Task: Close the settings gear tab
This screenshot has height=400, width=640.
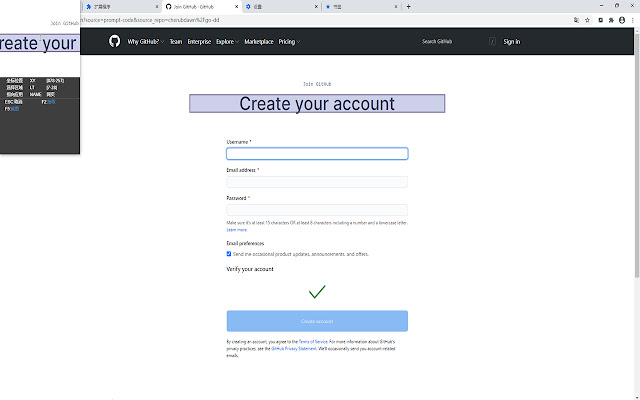Action: (316, 7)
